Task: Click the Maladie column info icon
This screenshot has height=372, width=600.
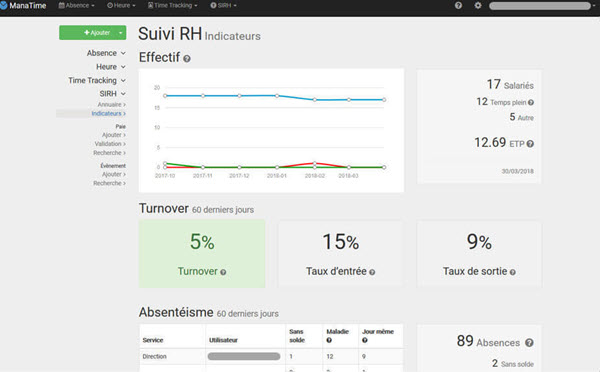Action: 329,340
